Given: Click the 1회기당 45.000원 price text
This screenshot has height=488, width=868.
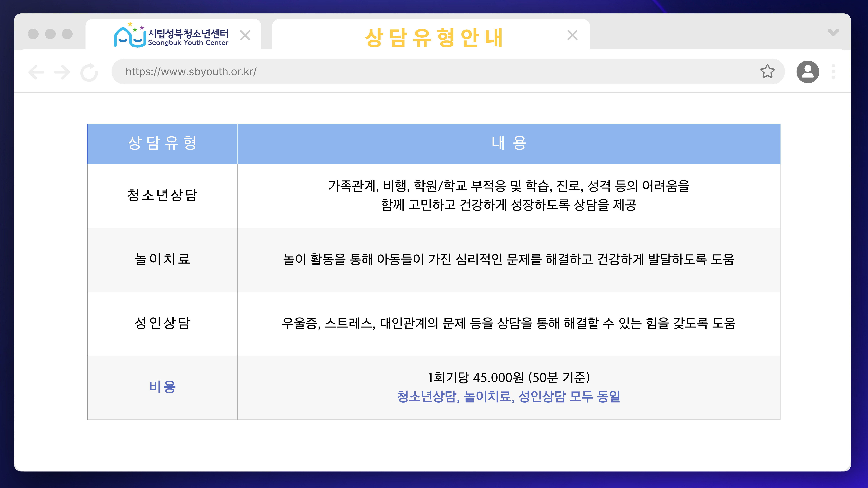Looking at the screenshot, I should 509,378.
